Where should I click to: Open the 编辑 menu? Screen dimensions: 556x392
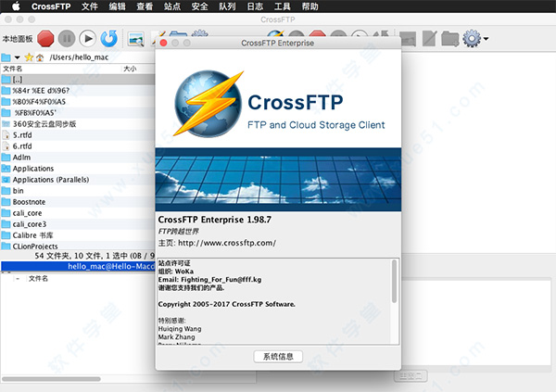point(117,6)
